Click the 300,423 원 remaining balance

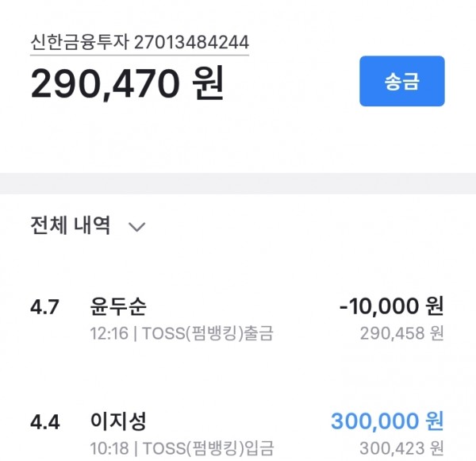coord(401,447)
